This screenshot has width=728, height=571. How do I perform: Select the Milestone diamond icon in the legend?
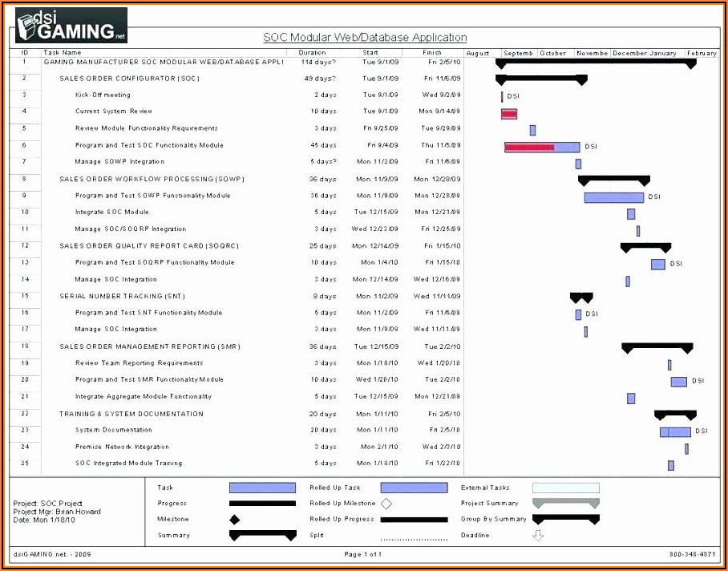[236, 519]
